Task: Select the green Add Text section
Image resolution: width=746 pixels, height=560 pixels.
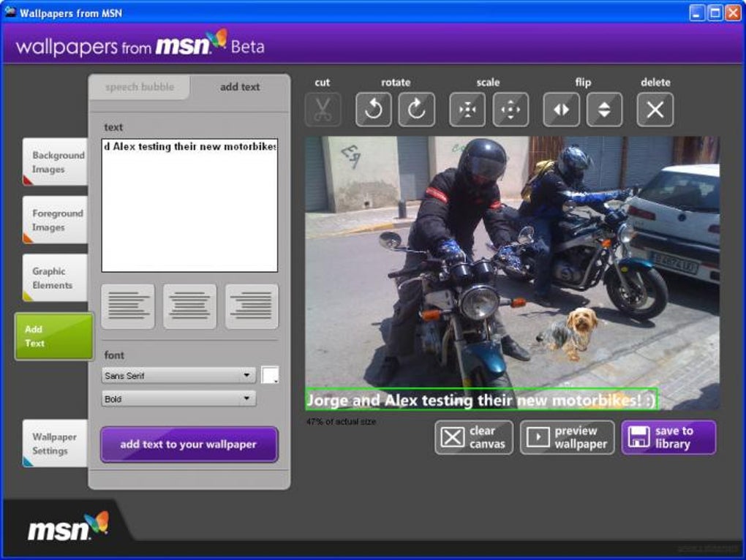Action: [54, 336]
